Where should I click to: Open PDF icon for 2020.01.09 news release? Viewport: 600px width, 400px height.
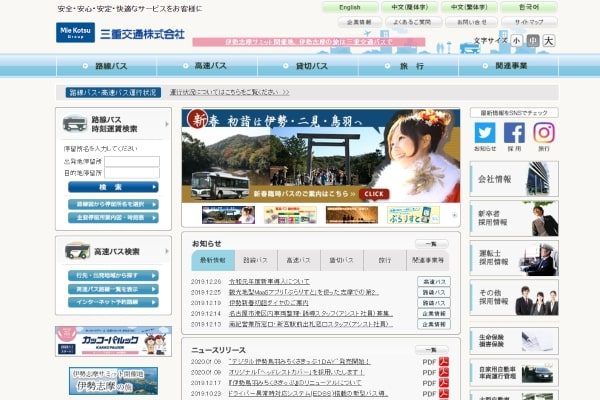coord(443,372)
